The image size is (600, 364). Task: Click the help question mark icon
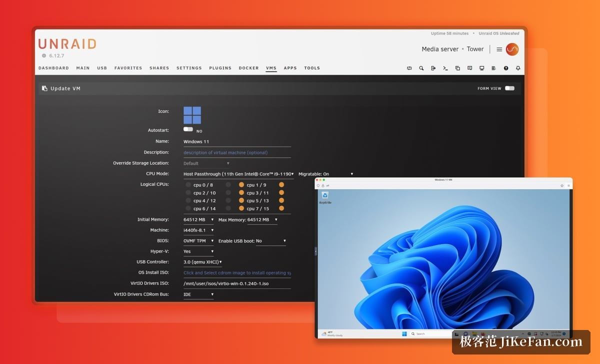506,68
